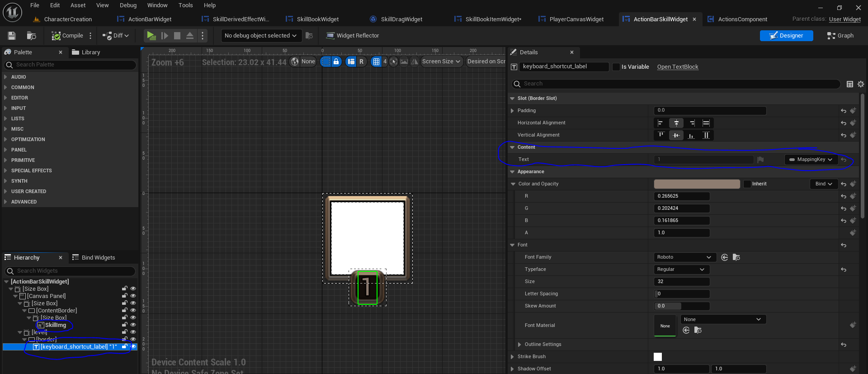This screenshot has width=868, height=374.
Task: Switch to Graph mode
Action: 840,36
